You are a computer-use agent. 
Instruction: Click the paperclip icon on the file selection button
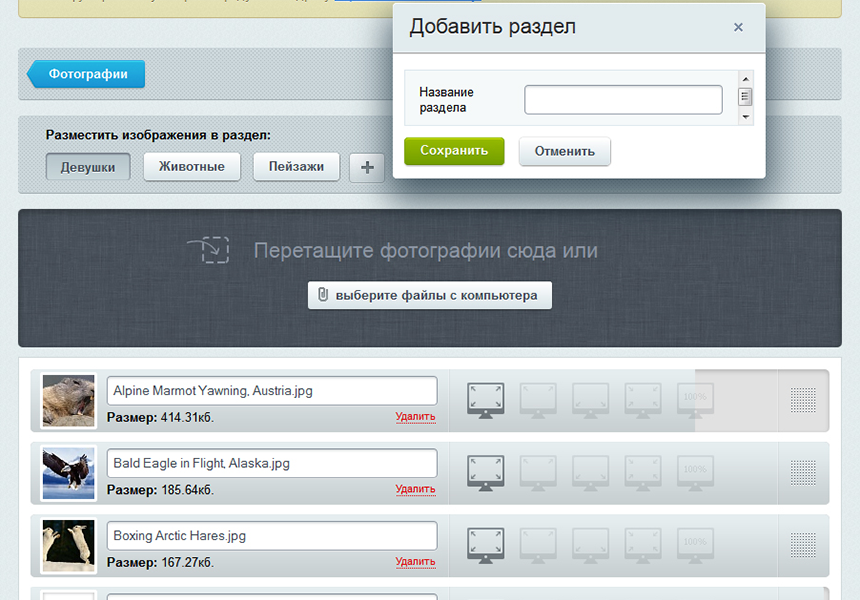coord(322,295)
